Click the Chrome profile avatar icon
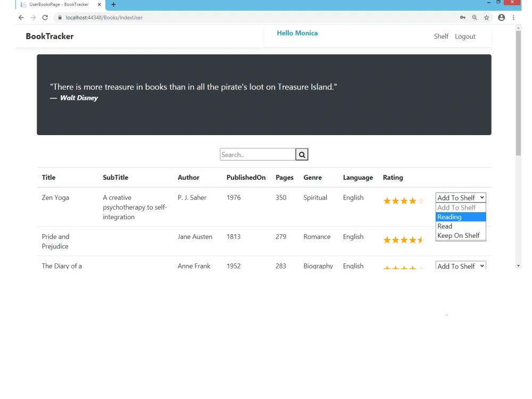The image size is (532, 399). click(501, 17)
